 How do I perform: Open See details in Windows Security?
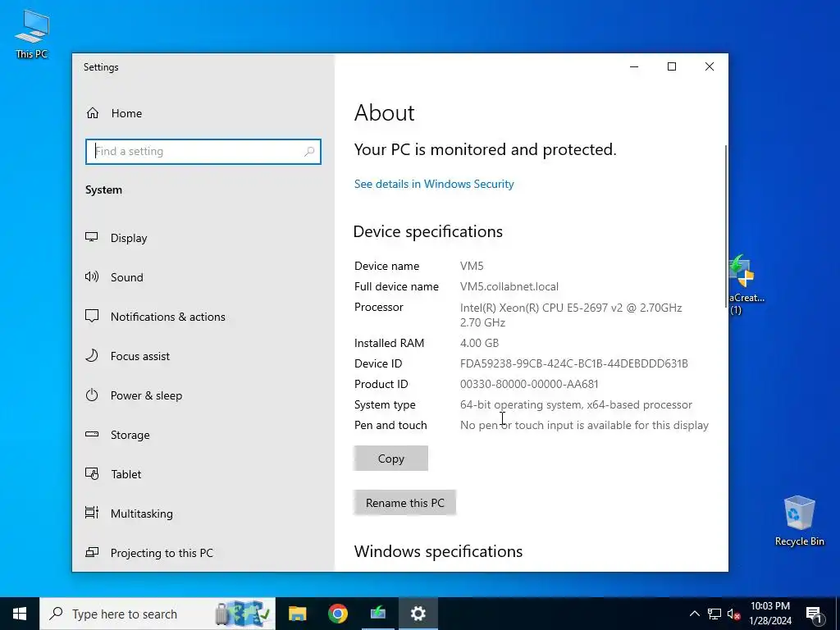(434, 184)
